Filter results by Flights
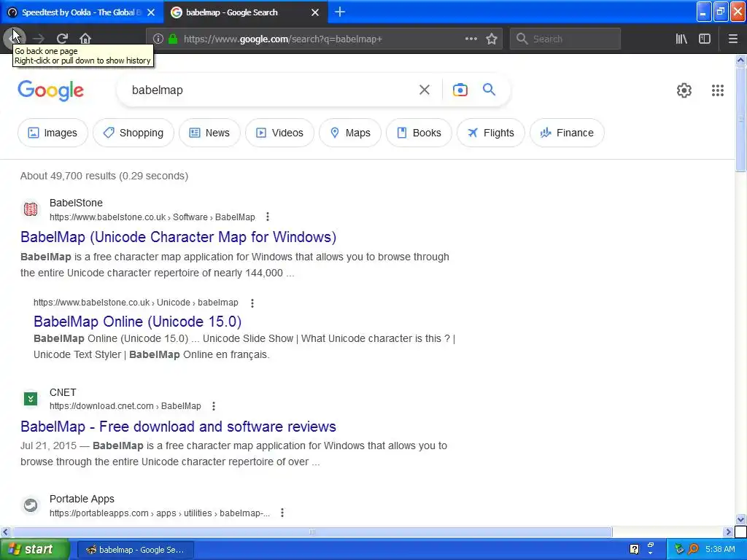The image size is (747, 560). click(491, 133)
